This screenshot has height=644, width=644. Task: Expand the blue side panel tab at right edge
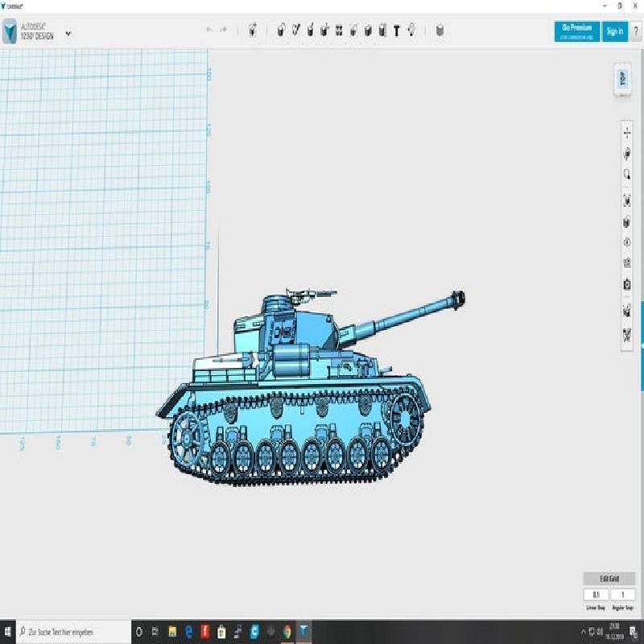click(x=642, y=345)
